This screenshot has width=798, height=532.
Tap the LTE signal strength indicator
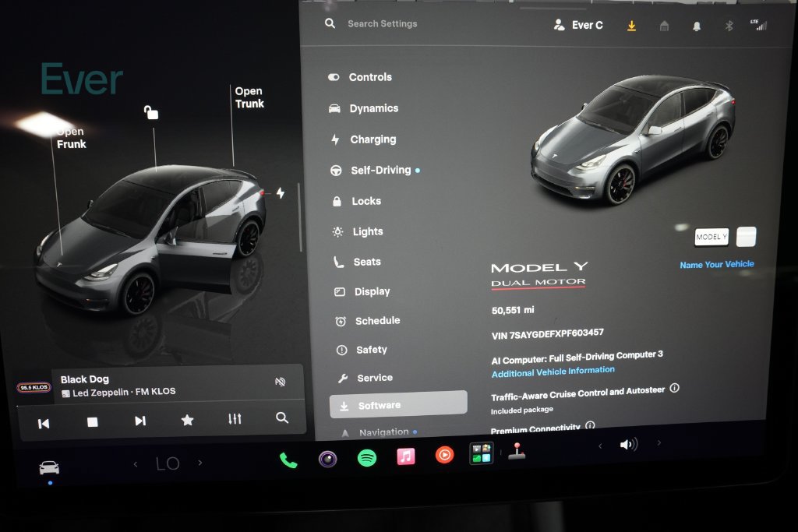759,24
